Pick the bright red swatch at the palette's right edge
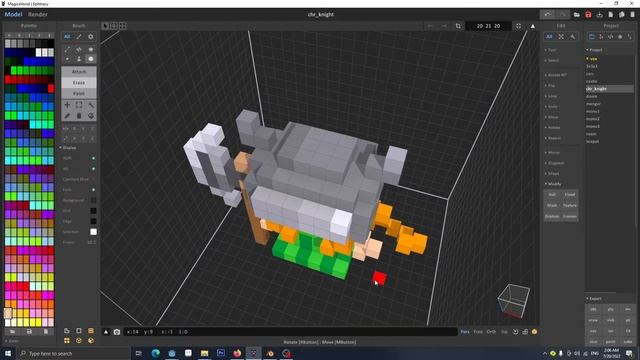This screenshot has width=640, height=360. [x=51, y=89]
